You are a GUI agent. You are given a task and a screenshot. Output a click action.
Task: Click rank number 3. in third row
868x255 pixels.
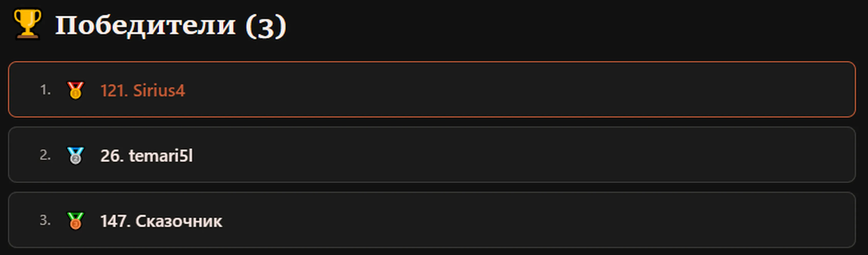click(x=45, y=221)
